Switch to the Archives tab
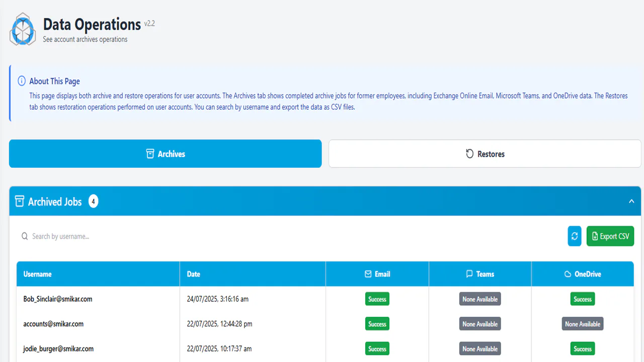 166,154
